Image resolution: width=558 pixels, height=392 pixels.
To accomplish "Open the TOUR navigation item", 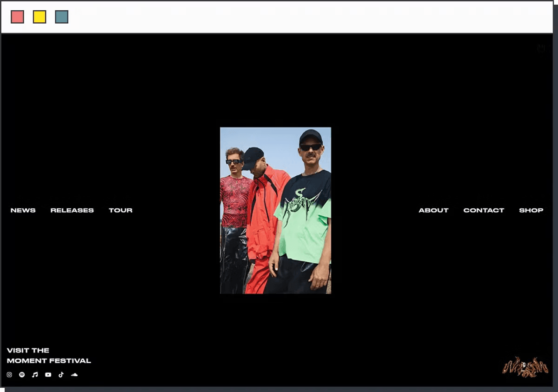I will coord(120,210).
